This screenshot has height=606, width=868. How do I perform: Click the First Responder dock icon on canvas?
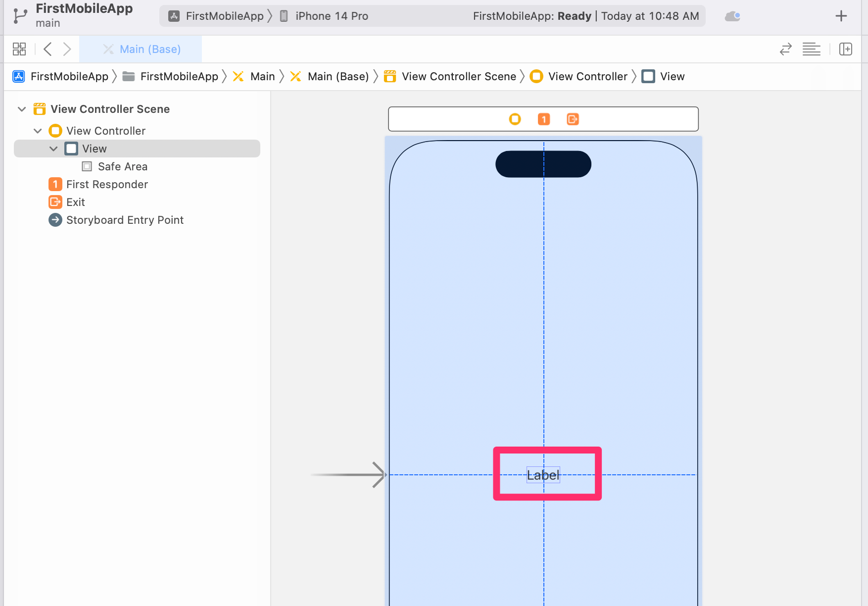click(544, 119)
